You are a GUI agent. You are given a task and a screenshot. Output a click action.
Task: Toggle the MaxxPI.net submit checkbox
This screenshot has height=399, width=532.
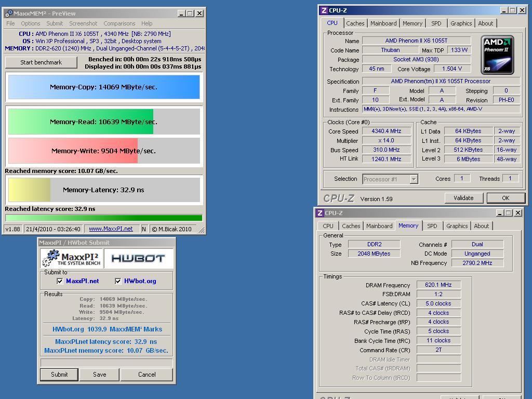[x=60, y=281]
